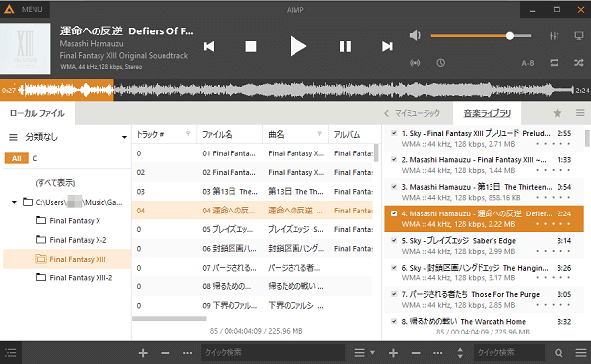Click the album cover art thumbnail
This screenshot has height=364, width=591.
pyautogui.click(x=26, y=48)
